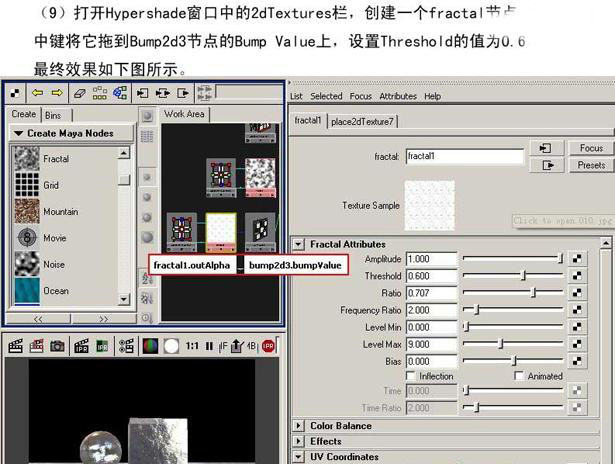This screenshot has height=464, width=615.
Task: Collapse the UV Coordinates section
Action: (x=298, y=457)
